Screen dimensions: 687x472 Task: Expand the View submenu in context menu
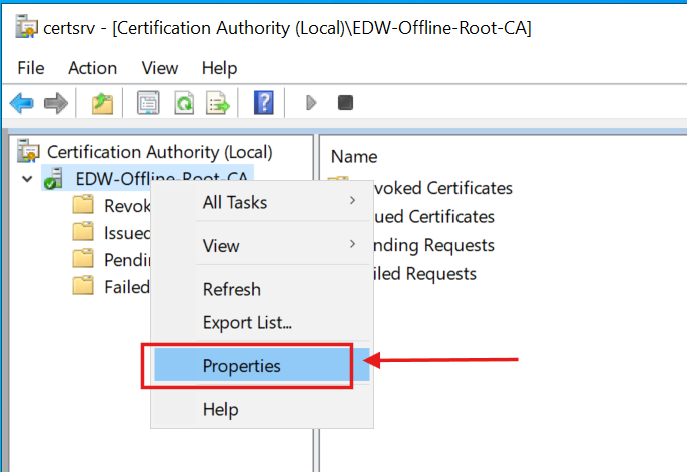point(262,245)
